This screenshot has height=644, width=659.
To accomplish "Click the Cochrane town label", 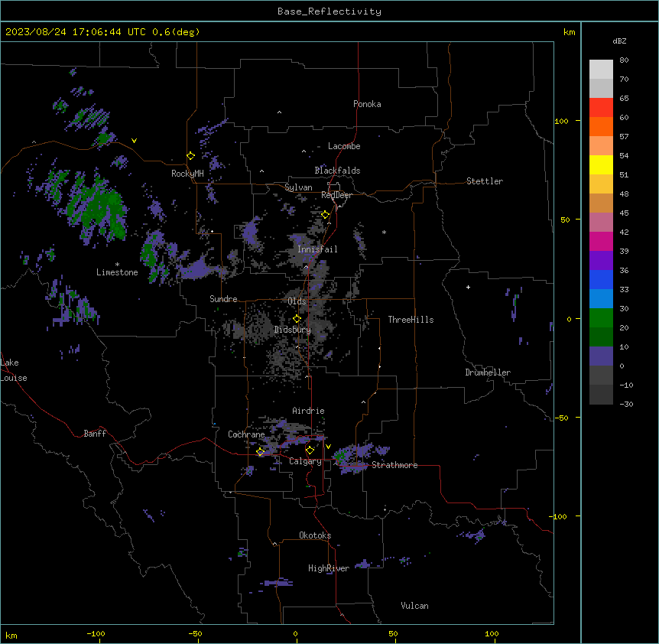I will coord(246,434).
